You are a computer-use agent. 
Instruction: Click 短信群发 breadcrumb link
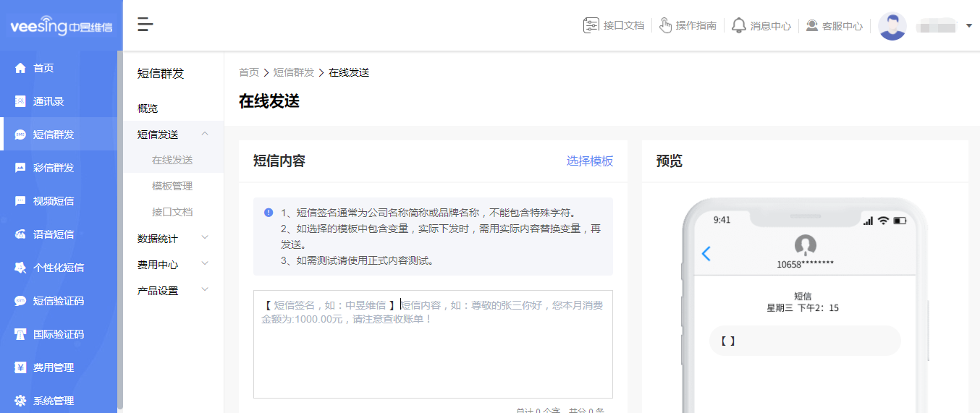294,72
